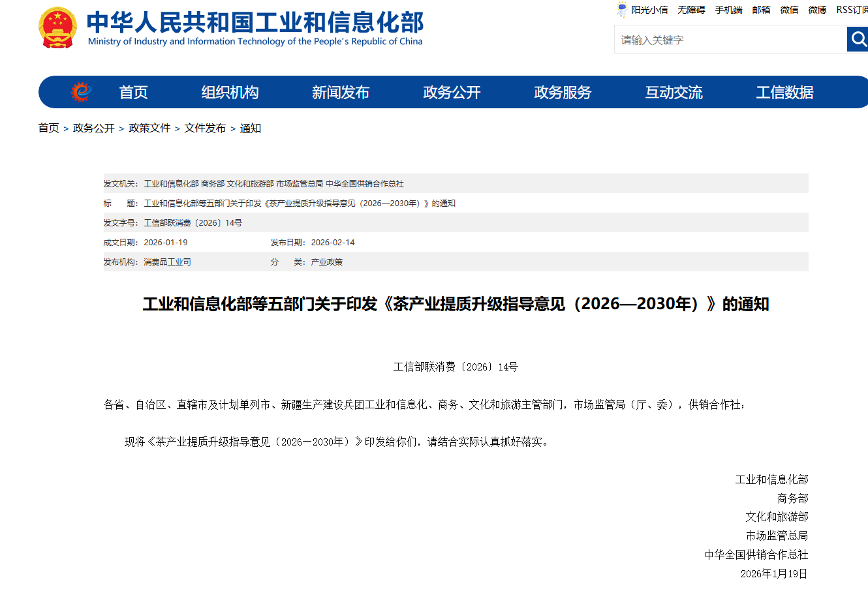Open 互动交流 in the navigation bar
868x591 pixels.
(674, 93)
